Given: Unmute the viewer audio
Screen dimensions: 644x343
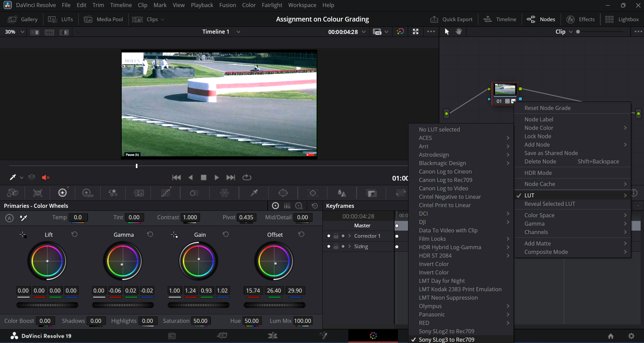Looking at the screenshot, I should pyautogui.click(x=46, y=177).
